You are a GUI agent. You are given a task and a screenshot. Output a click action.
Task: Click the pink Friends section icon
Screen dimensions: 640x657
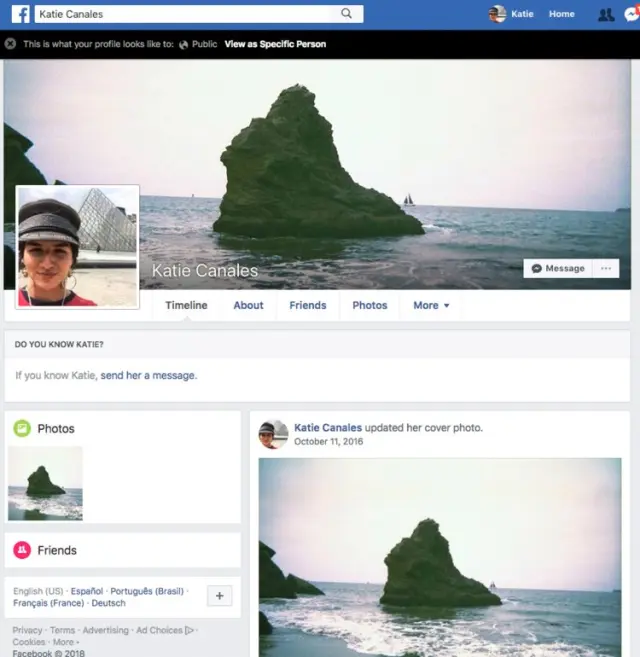pyautogui.click(x=22, y=550)
